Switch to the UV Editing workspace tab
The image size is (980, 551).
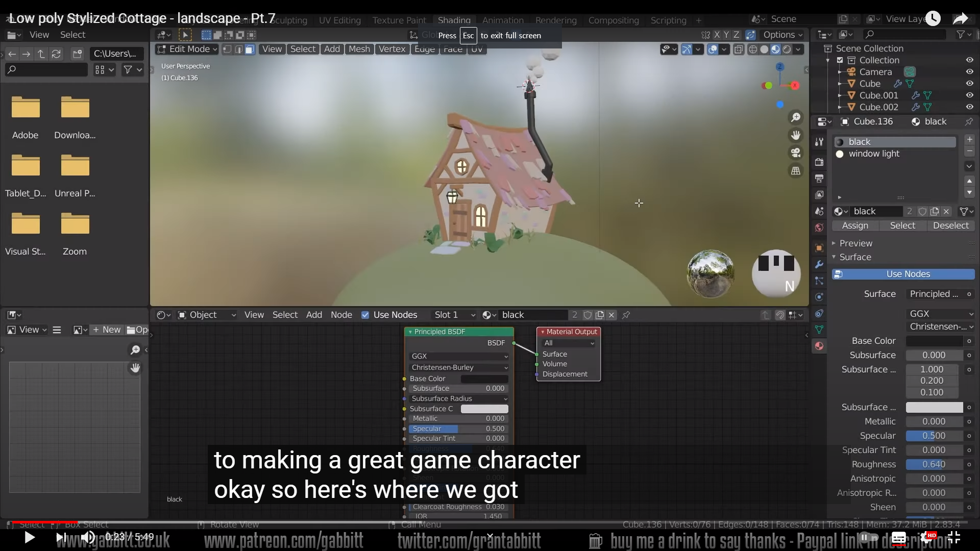(x=339, y=20)
